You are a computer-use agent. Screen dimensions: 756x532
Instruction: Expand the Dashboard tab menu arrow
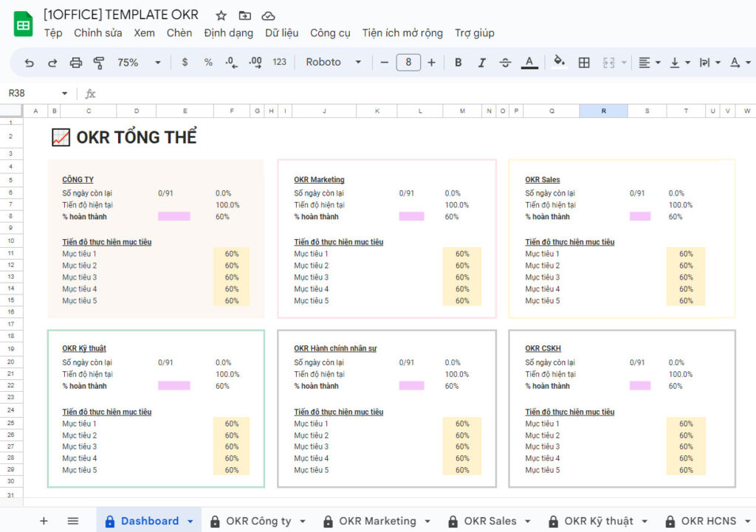(x=190, y=522)
